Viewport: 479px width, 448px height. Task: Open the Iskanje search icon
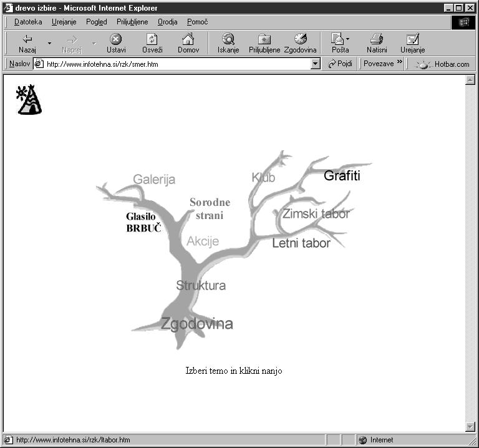[x=228, y=39]
